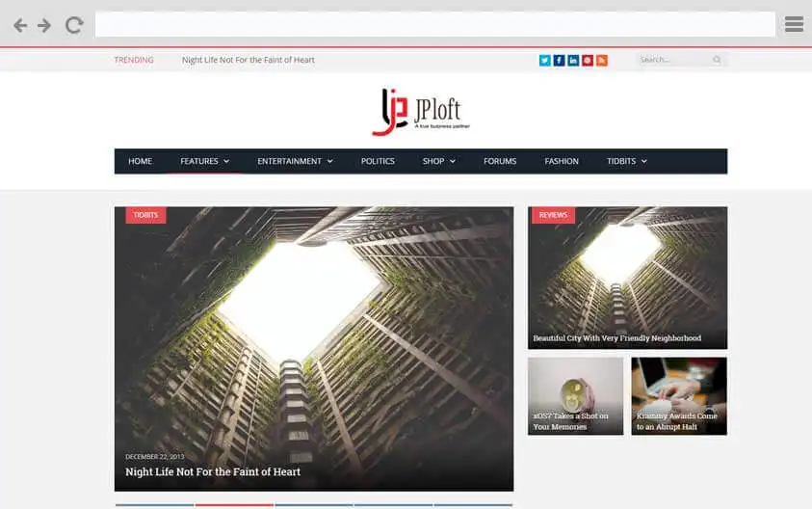Select Politics in the navigation bar
812x509 pixels.
(x=378, y=161)
